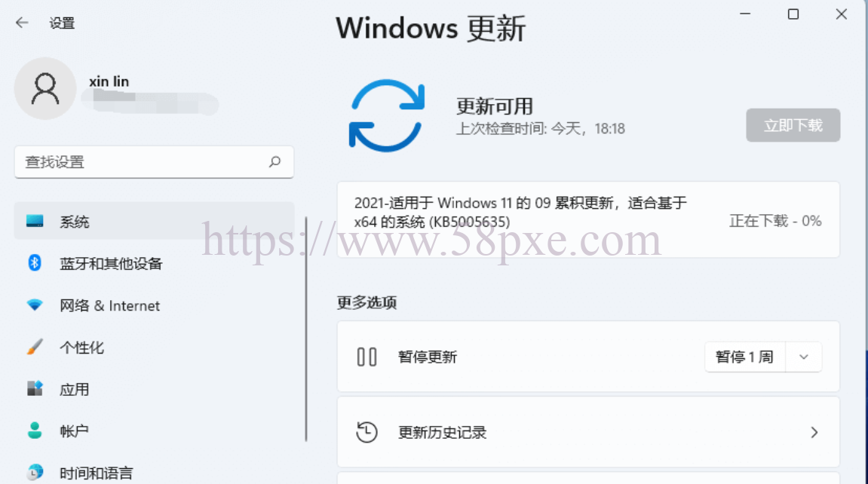The width and height of the screenshot is (868, 484).
Task: Click the back arrow icon
Action: tap(22, 23)
